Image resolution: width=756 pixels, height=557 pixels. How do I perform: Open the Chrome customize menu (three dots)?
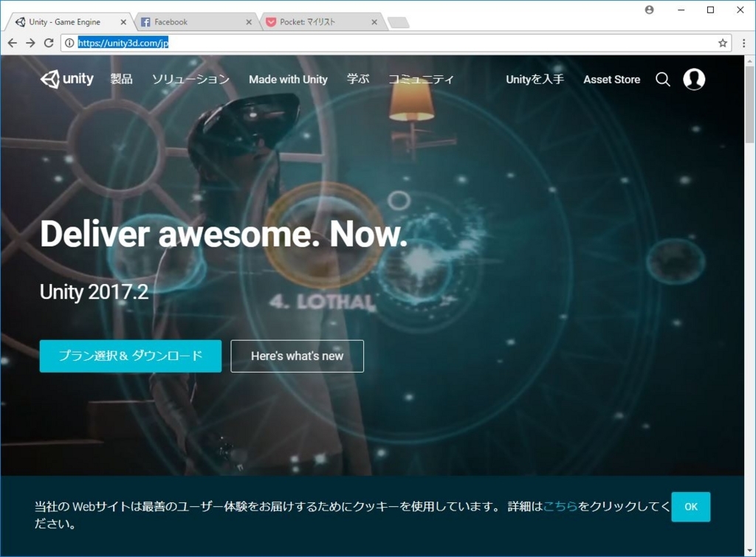pos(743,44)
